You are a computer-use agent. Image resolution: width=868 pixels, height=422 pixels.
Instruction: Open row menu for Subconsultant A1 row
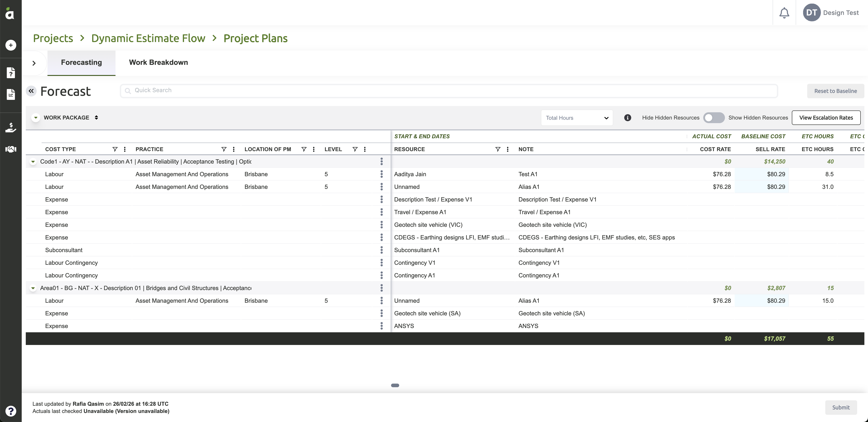coord(381,250)
